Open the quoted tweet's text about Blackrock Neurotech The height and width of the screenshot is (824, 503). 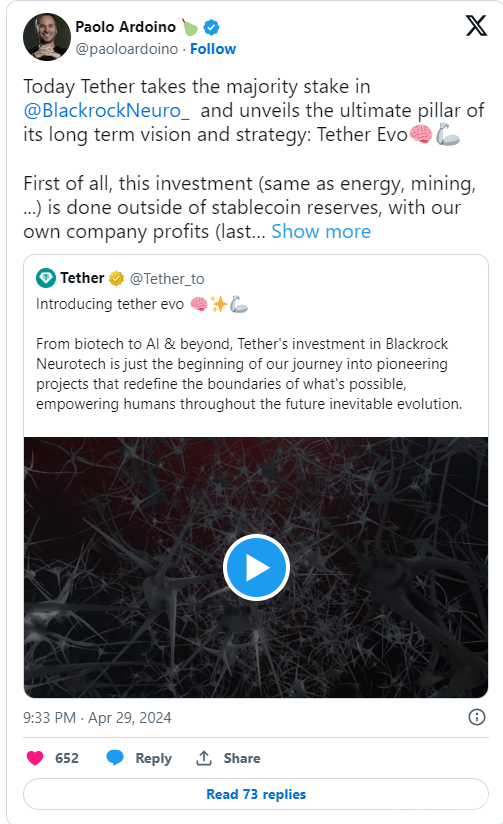pyautogui.click(x=249, y=374)
